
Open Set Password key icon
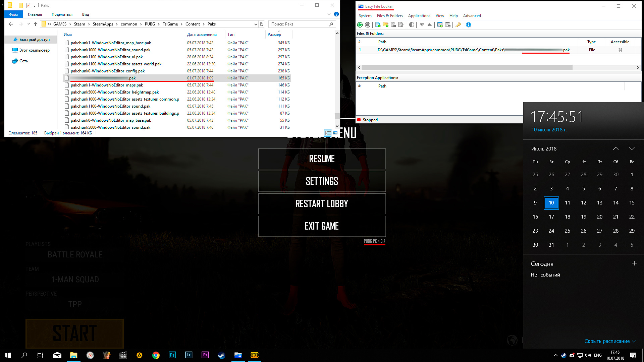coord(458,25)
